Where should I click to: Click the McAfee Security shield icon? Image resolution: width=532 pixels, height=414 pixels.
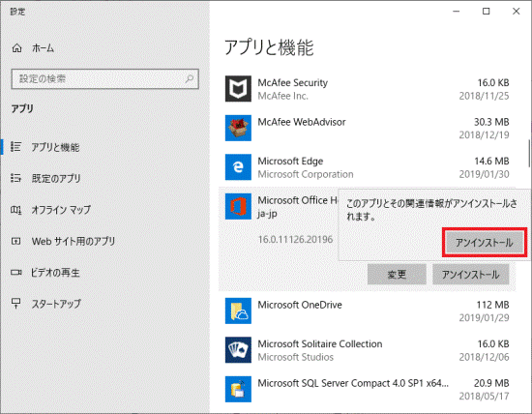pyautogui.click(x=238, y=89)
